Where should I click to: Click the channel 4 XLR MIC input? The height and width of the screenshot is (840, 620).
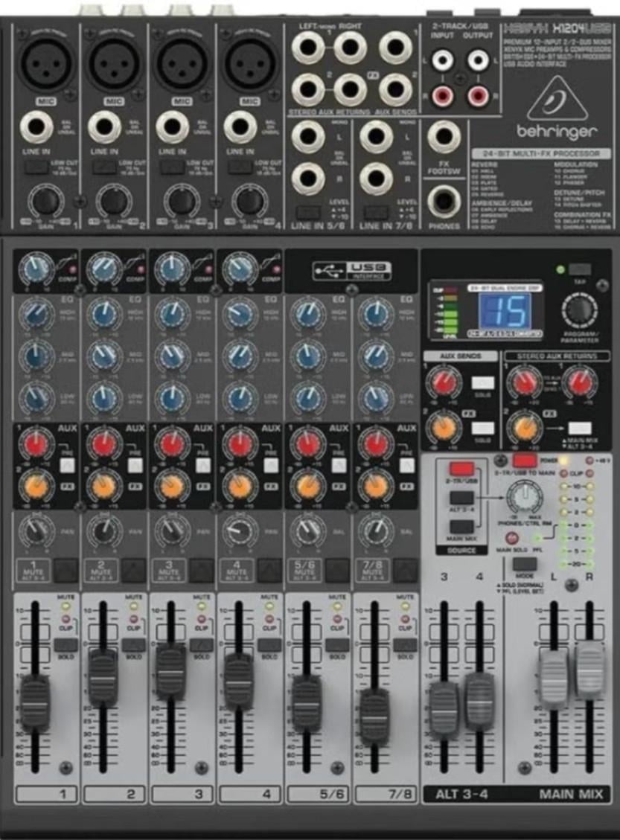250,62
